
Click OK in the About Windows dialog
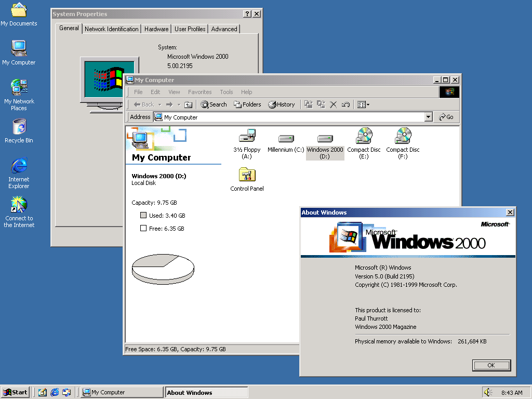pyautogui.click(x=491, y=365)
